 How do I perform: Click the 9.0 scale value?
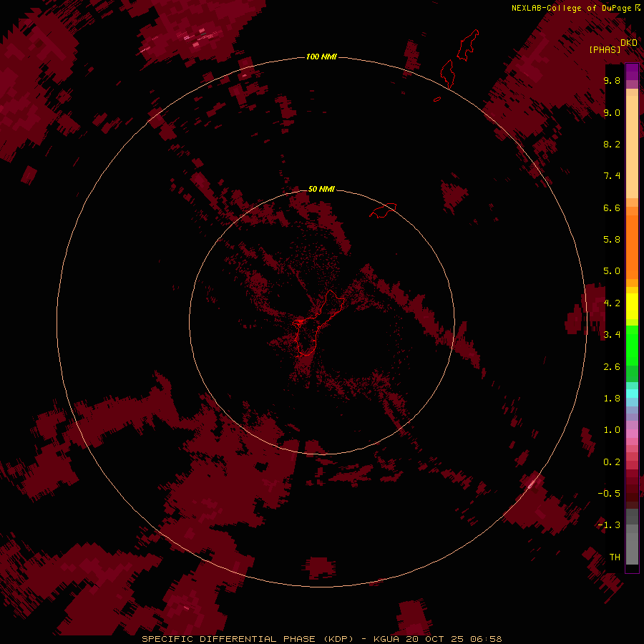click(612, 112)
